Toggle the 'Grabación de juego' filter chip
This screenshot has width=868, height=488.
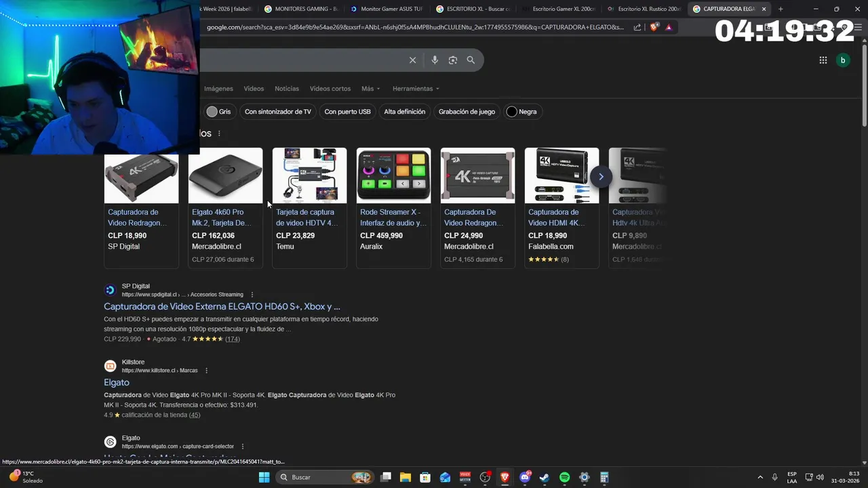click(x=467, y=112)
